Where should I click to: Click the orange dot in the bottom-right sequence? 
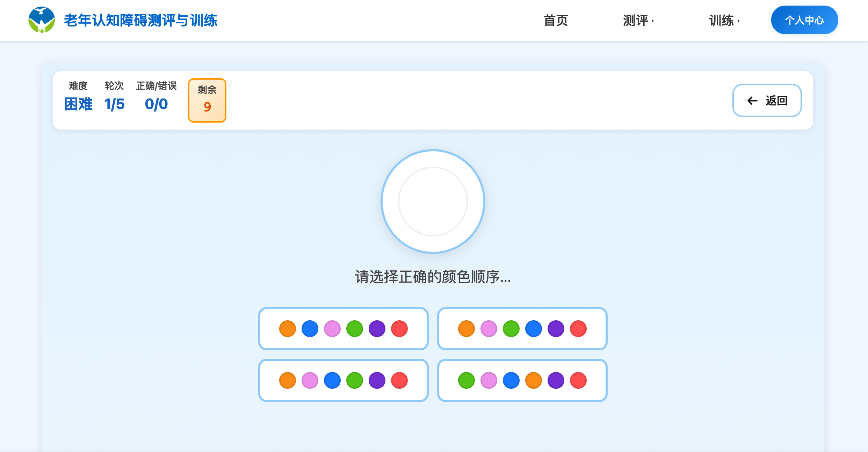533,380
